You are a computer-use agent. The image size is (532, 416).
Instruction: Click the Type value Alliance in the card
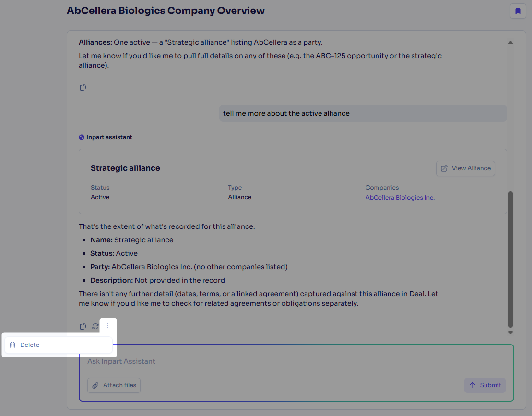pyautogui.click(x=239, y=197)
